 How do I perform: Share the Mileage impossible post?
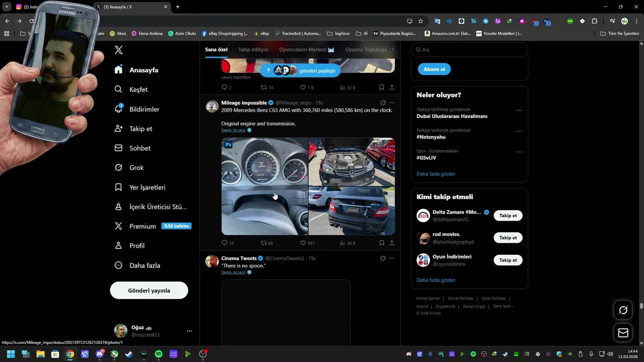pyautogui.click(x=392, y=243)
